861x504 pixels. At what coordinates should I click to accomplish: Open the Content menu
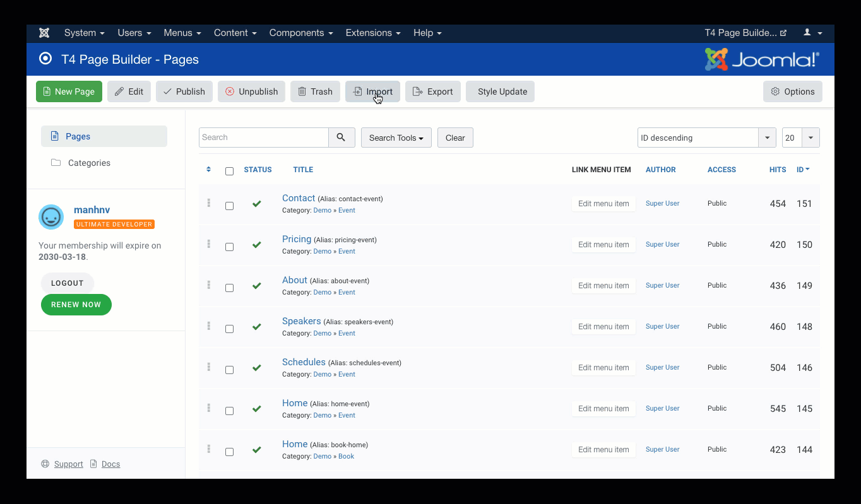pos(235,33)
